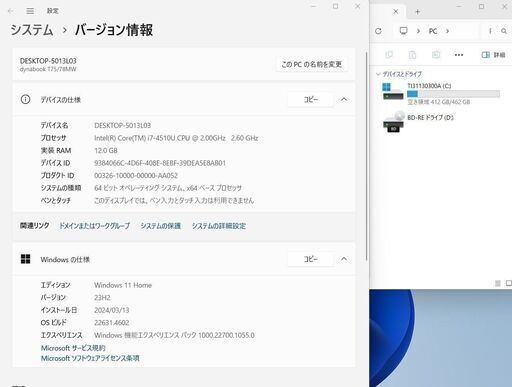Open the three-dots more options menu
The height and width of the screenshot is (387, 512).
(x=459, y=55)
